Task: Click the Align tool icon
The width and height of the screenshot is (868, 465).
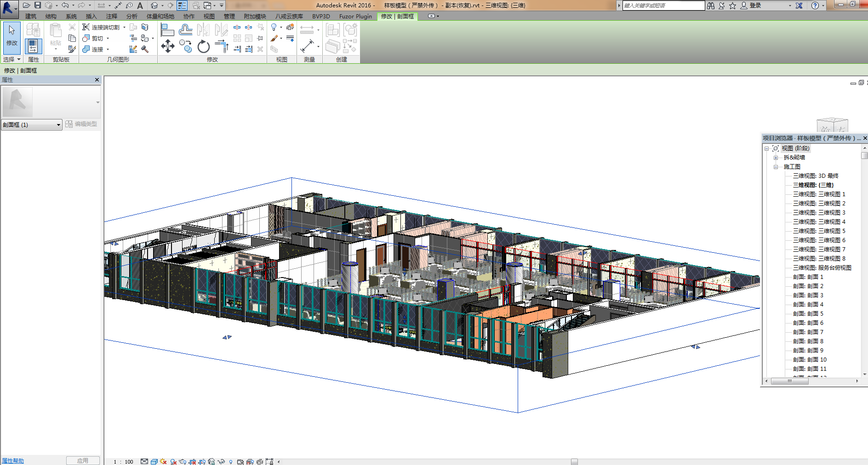Action: click(167, 30)
